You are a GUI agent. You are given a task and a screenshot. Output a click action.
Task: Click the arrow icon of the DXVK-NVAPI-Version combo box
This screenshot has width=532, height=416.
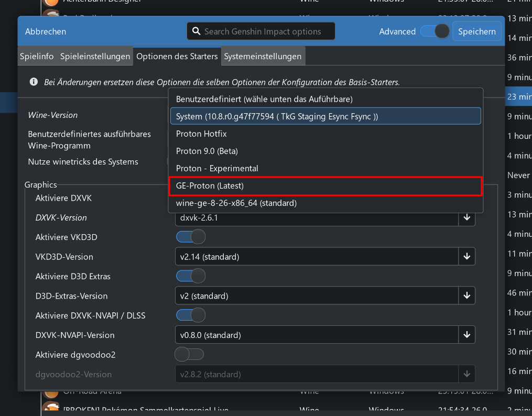tap(467, 335)
